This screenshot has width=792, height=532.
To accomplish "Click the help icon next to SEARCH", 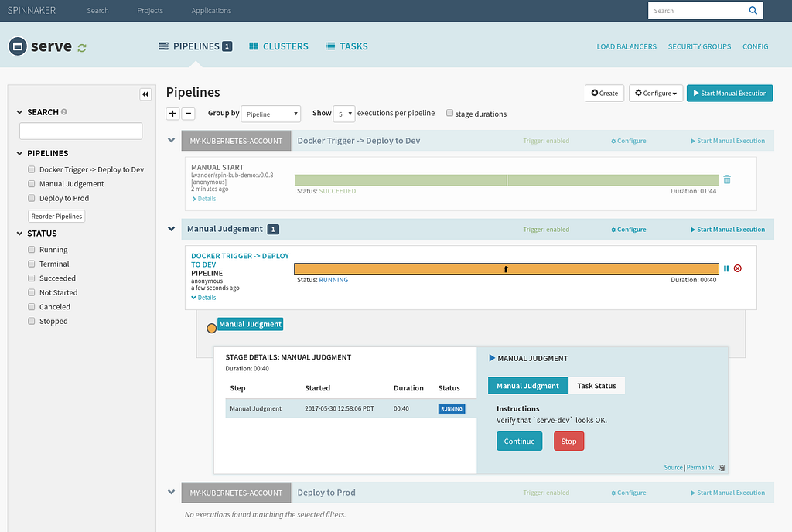I will [64, 112].
